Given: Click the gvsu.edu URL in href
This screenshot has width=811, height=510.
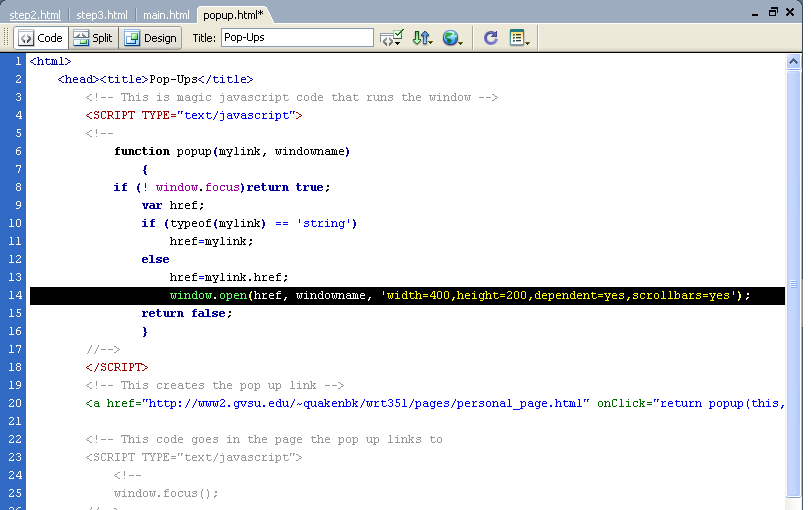Looking at the screenshot, I should pyautogui.click(x=366, y=403).
